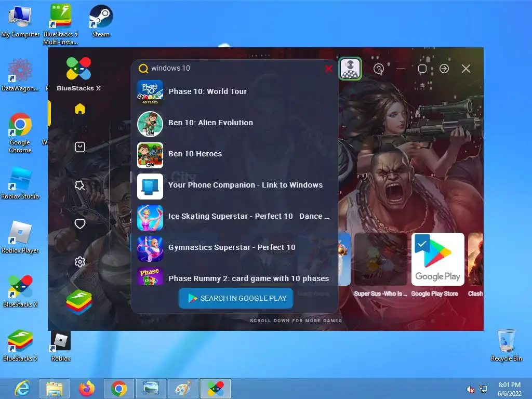Launch BlueStacks App Player stacked-layers sidebar icon
The height and width of the screenshot is (399, 532).
[x=79, y=302]
